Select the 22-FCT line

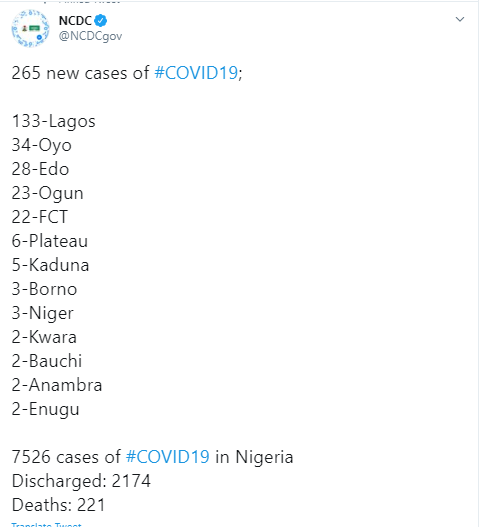click(40, 217)
